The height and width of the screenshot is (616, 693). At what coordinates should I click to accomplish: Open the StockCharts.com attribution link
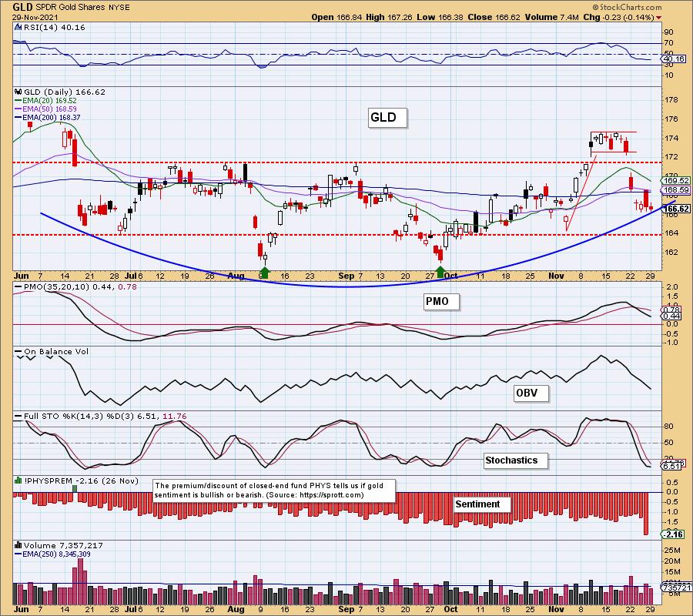(x=631, y=7)
